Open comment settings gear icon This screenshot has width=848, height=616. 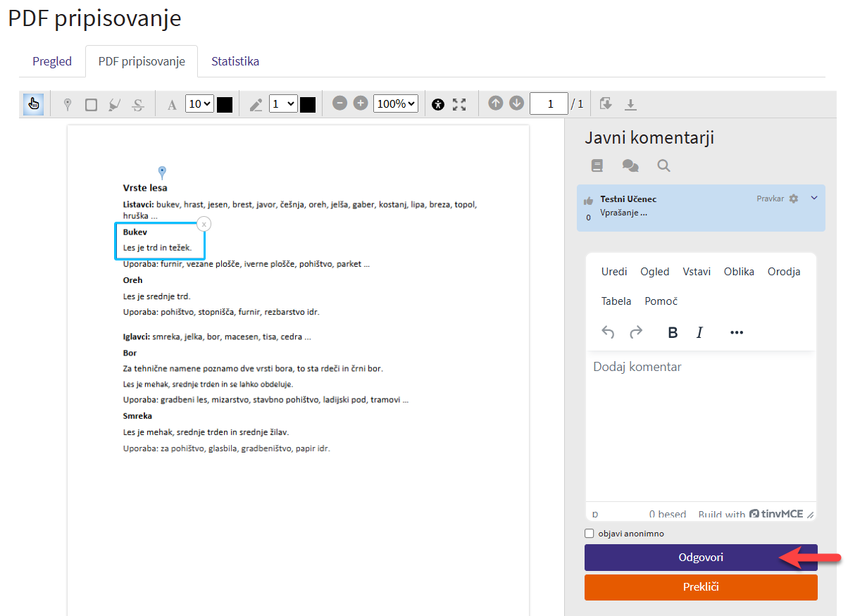[x=794, y=199]
